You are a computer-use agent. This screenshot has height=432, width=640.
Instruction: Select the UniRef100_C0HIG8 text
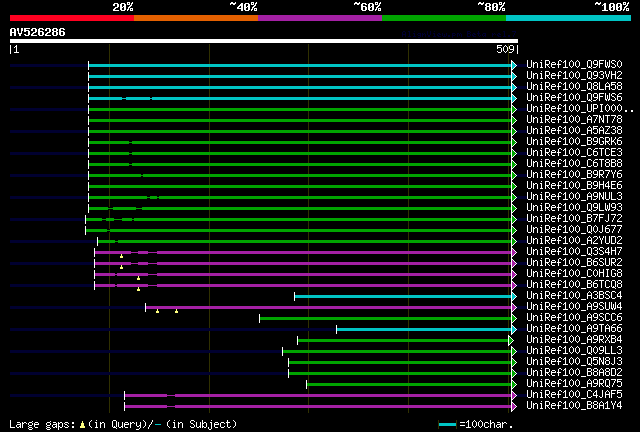(x=574, y=274)
